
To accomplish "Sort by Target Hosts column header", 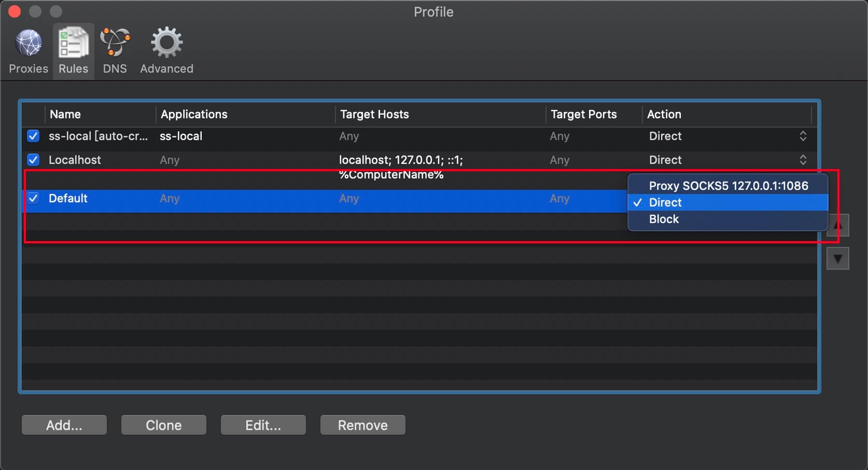I will coord(374,114).
